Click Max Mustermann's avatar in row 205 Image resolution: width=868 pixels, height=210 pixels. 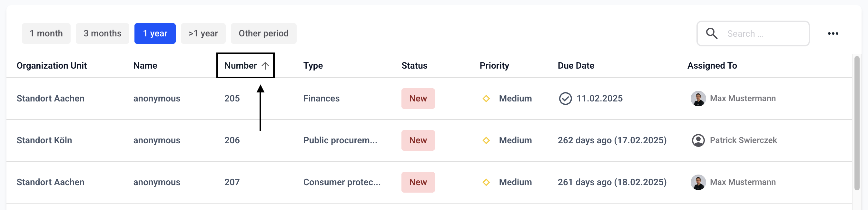click(698, 99)
